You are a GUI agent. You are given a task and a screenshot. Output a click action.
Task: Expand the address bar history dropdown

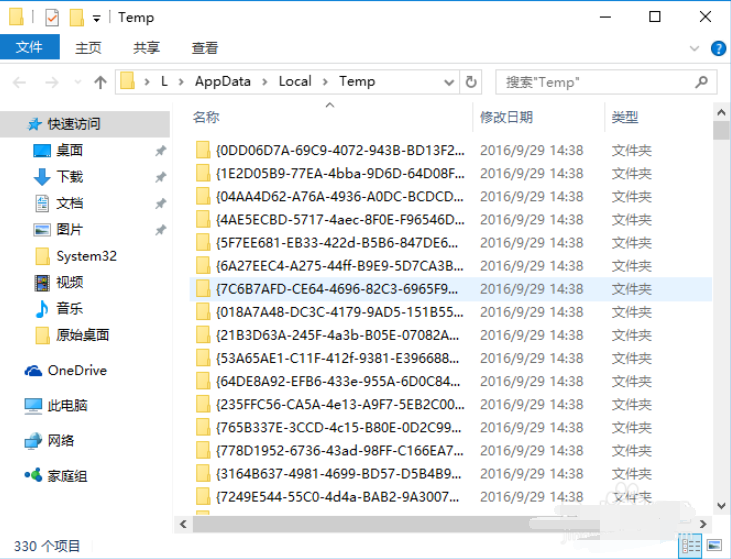[x=449, y=83]
